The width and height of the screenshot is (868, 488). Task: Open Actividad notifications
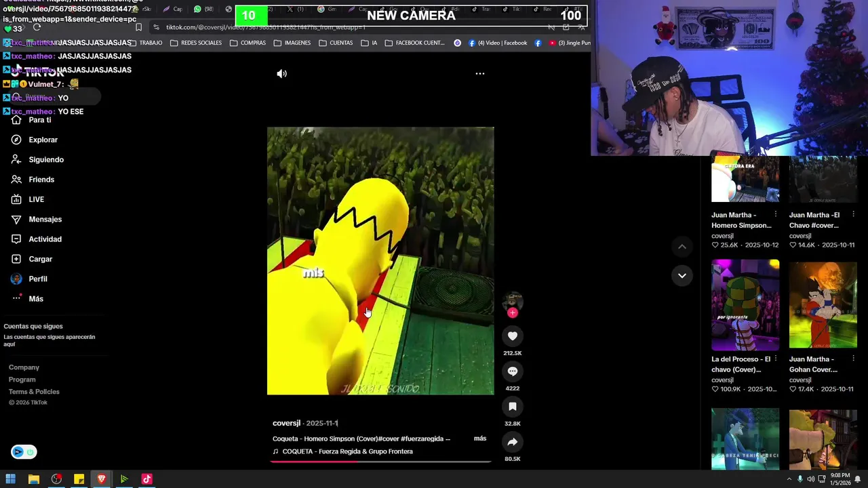(x=37, y=239)
